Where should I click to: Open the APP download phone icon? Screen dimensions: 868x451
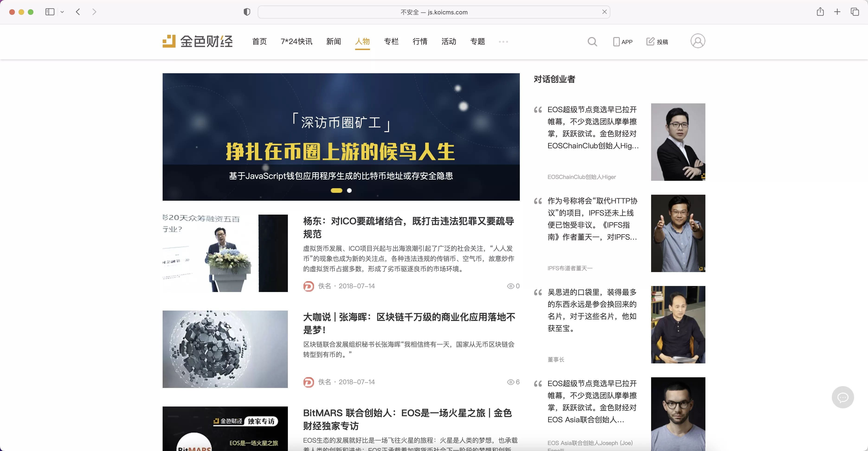click(622, 42)
